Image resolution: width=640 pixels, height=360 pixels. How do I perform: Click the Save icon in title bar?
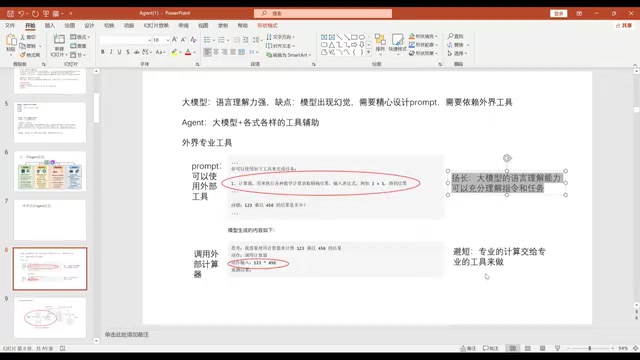pyautogui.click(x=10, y=13)
